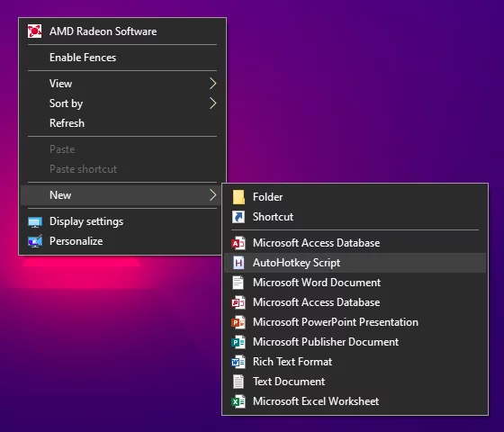Screen dimensions: 504x432
Task: Click the Publisher Document icon
Action: coord(238,342)
